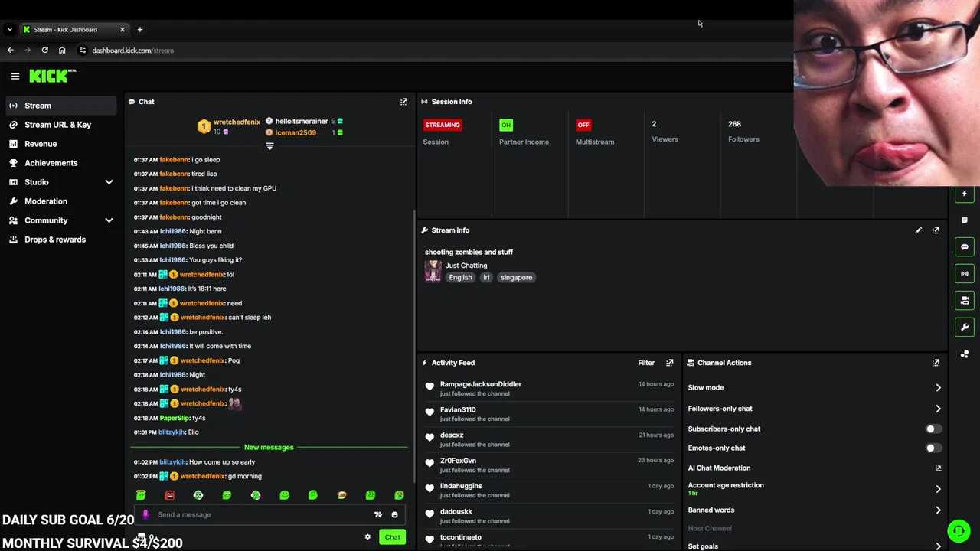Screen dimensions: 980x551
Task: Collapse the chat leaderboard arrow
Action: (x=269, y=145)
